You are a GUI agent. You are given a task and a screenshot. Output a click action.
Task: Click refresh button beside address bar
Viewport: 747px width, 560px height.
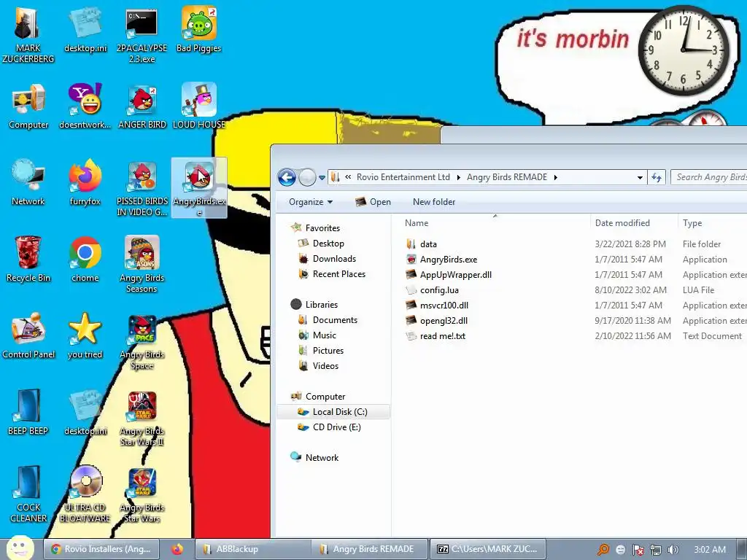(x=657, y=178)
